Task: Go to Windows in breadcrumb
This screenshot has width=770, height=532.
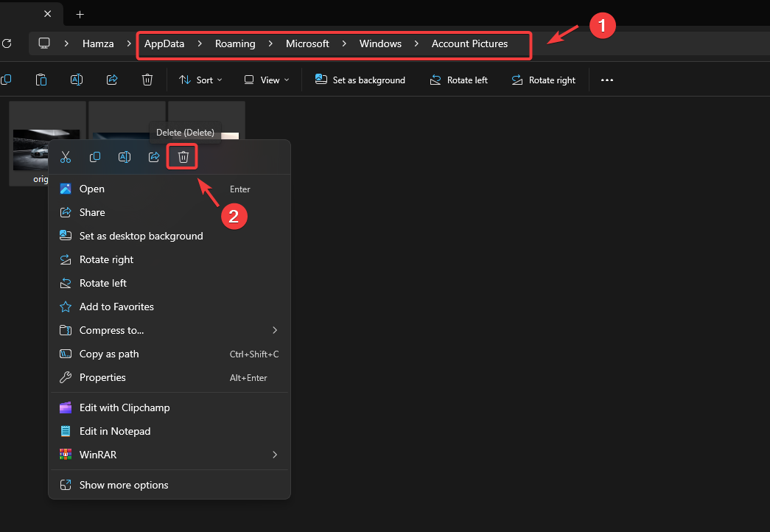Action: coord(381,43)
